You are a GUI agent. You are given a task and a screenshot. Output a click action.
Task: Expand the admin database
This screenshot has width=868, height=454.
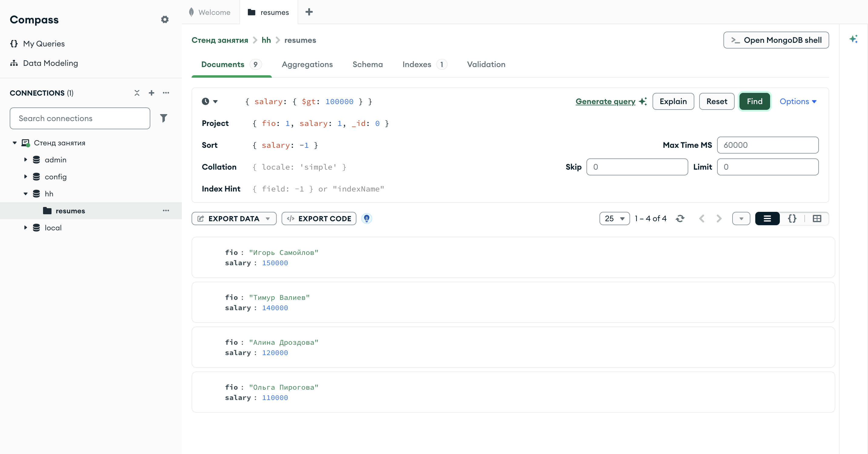[x=25, y=160]
